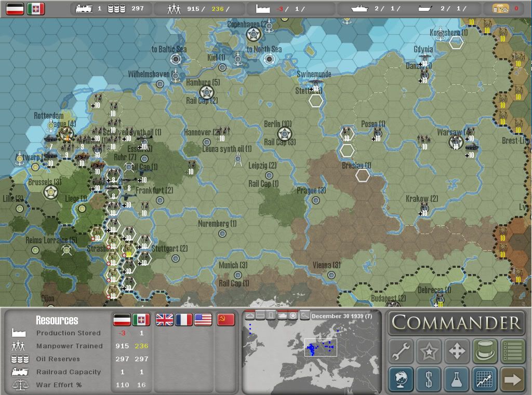End the turn with the arrow button
Screen dimensions: 532x395
tap(513, 379)
